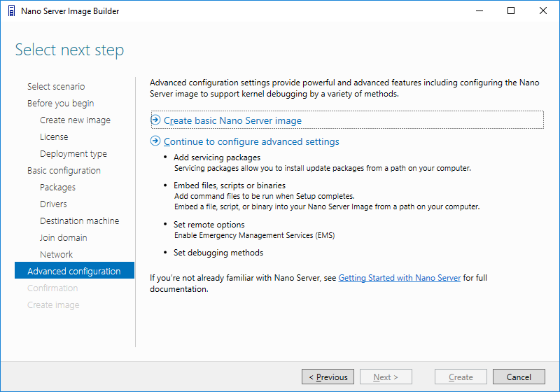Viewport: 560px width, 392px height.
Task: Click arrow icon beside Continue to configure advanced settings
Action: click(155, 141)
